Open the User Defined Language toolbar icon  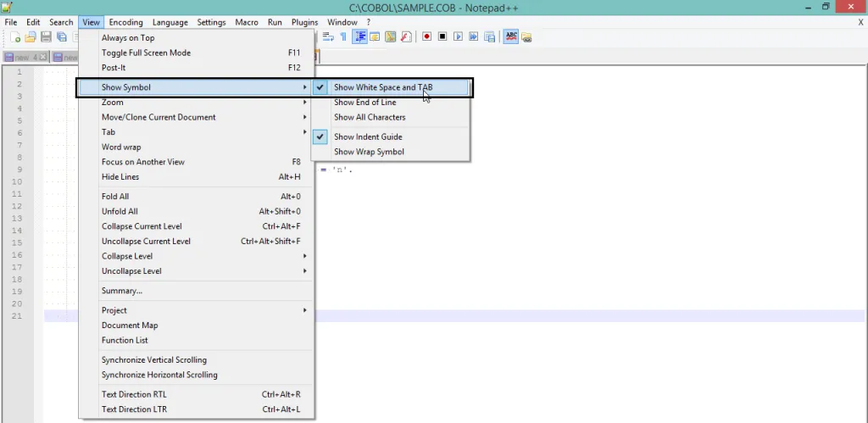click(375, 36)
